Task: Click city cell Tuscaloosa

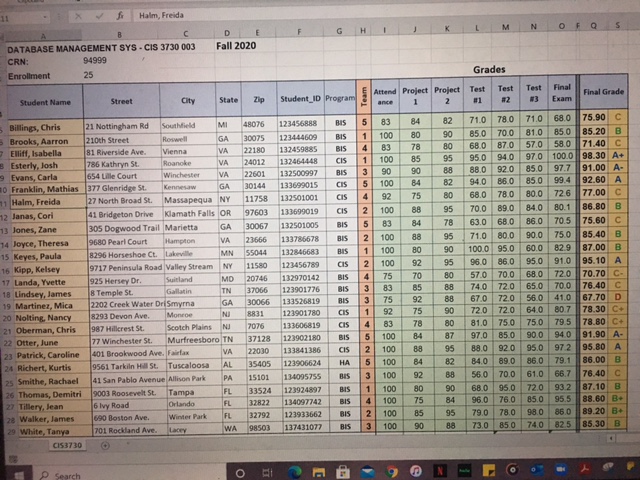Action: pos(193,365)
